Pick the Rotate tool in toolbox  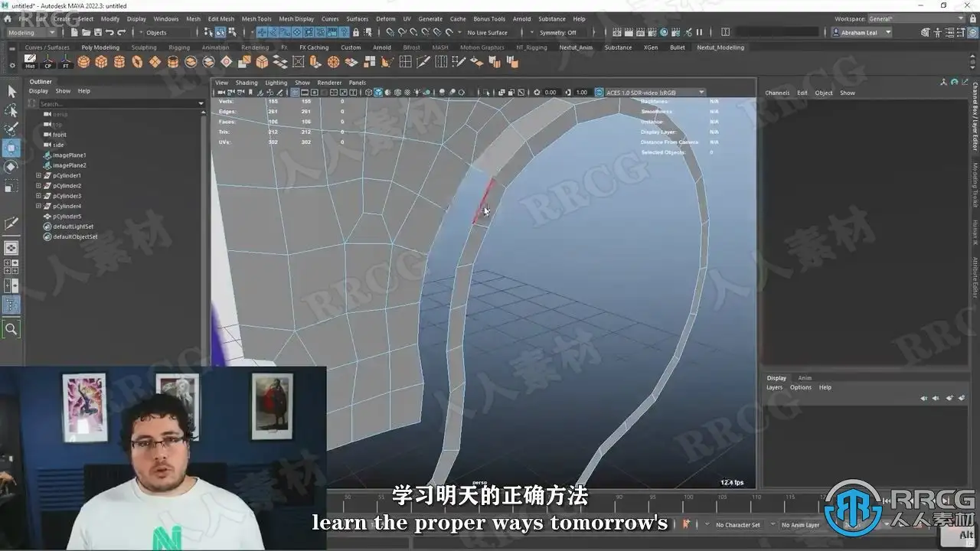[11, 166]
